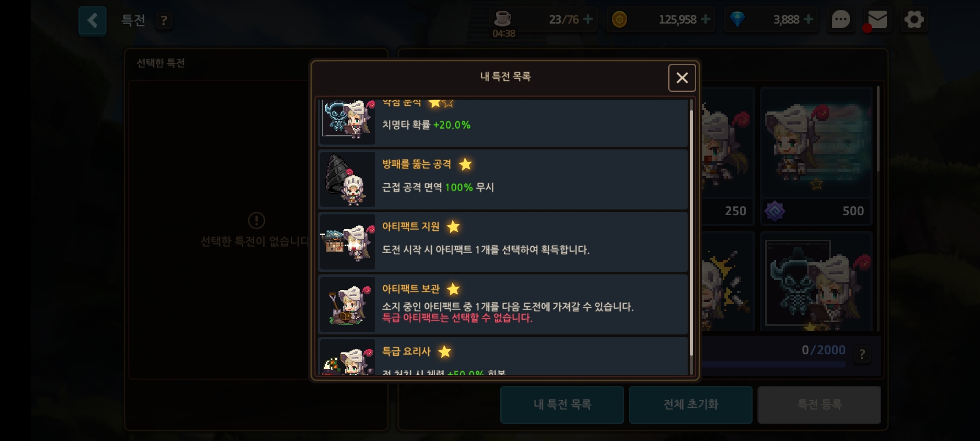Viewport: 980px width, 441px height.
Task: Select the 방패를 뚫는 공격 perk entry
Action: (503, 180)
